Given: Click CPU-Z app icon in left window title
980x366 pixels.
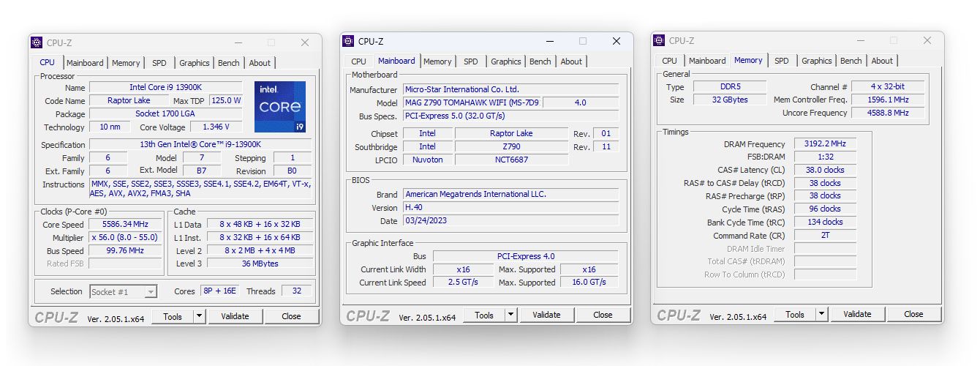Looking at the screenshot, I should pos(37,42).
